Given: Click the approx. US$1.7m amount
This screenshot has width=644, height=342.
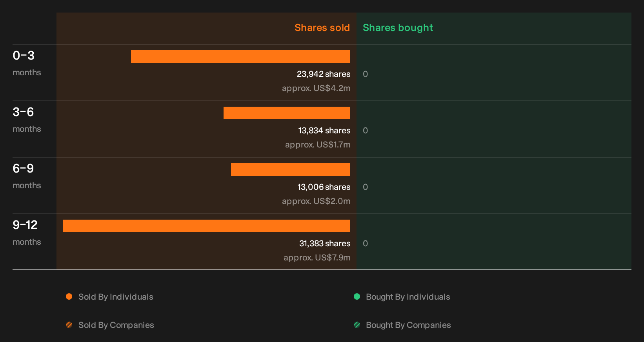Looking at the screenshot, I should click(x=318, y=145).
